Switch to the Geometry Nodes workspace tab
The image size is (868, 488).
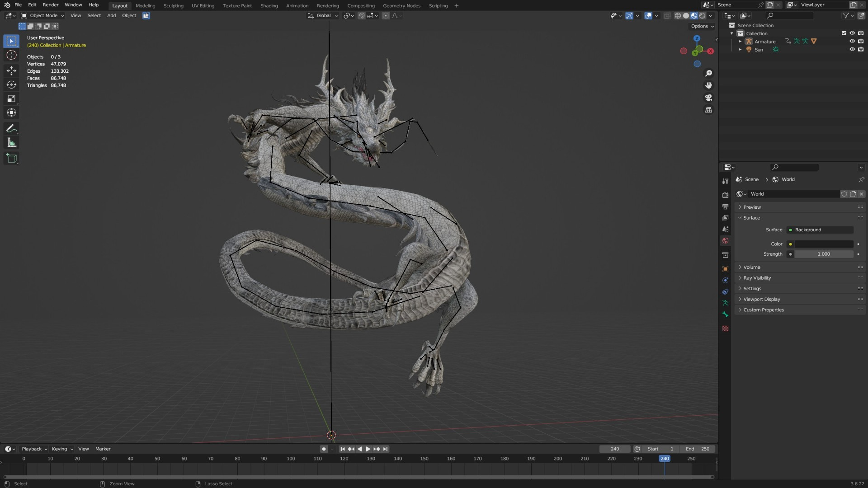click(401, 5)
